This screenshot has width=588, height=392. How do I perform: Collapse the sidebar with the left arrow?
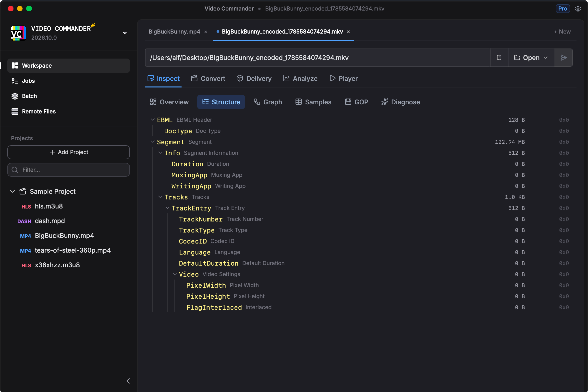click(128, 381)
